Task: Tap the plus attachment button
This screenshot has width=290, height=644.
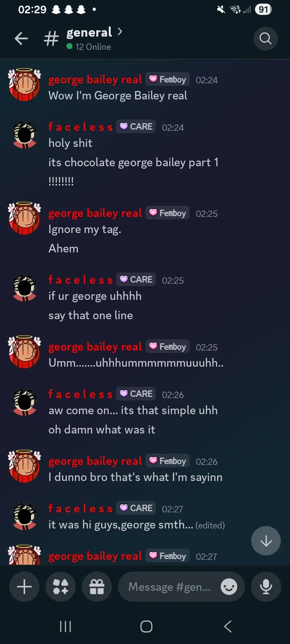Action: (x=24, y=587)
